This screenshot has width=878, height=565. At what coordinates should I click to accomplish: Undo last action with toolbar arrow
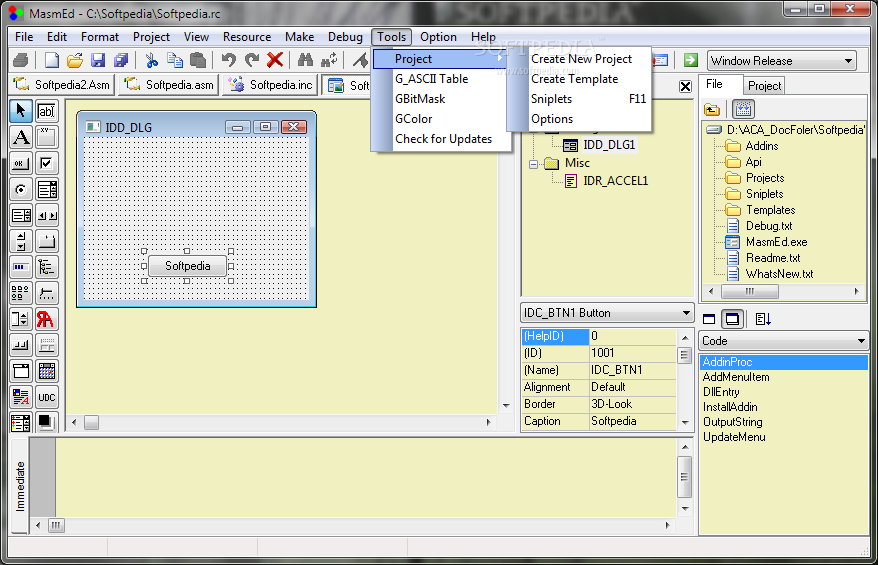pos(228,59)
